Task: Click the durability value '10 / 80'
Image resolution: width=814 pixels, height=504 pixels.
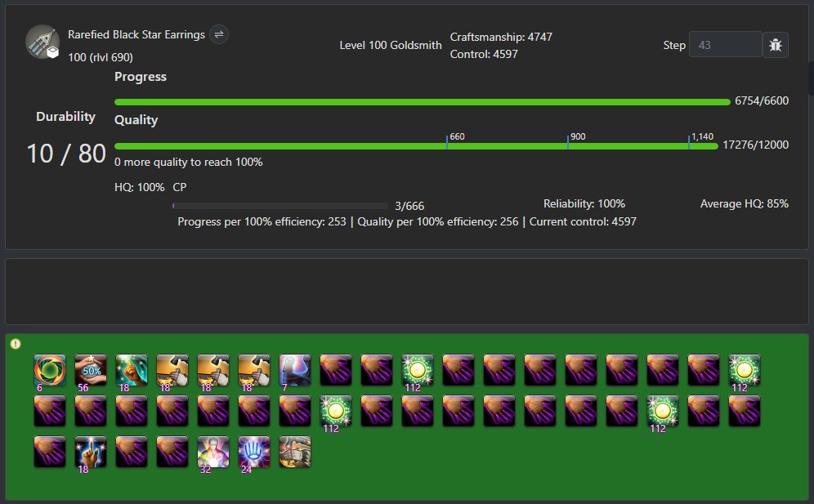Action: (66, 154)
